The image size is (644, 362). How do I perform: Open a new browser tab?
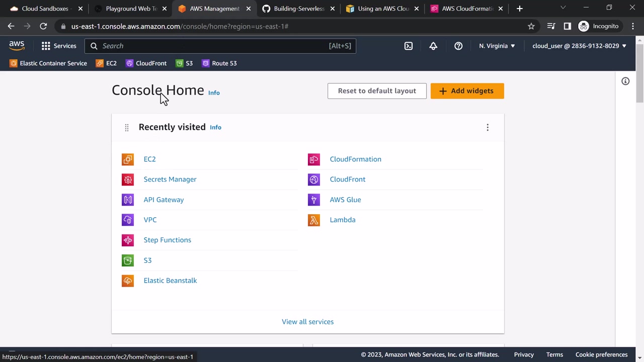[520, 9]
